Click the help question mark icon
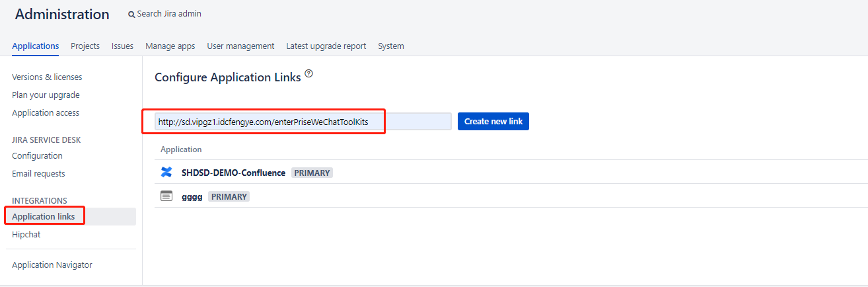The height and width of the screenshot is (287, 868). tap(308, 74)
